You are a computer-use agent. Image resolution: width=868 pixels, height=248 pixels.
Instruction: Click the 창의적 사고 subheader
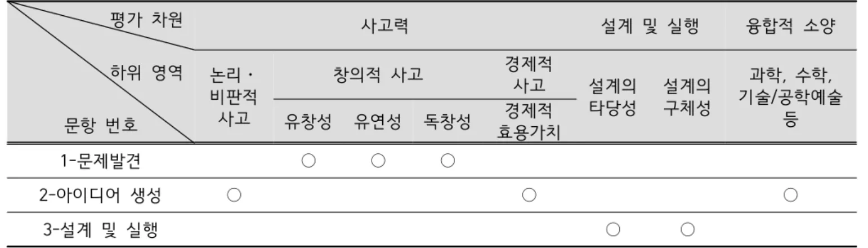click(x=378, y=74)
